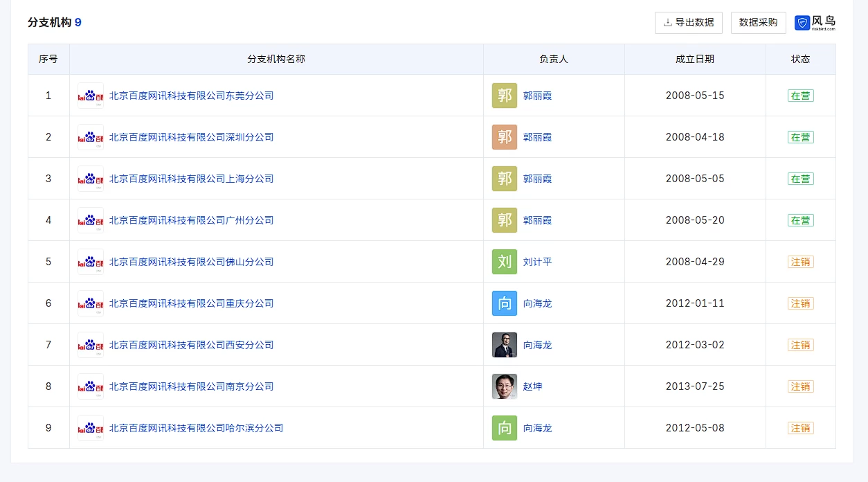
Task: Open photo thumbnail of 向海龙 in 西安 row
Action: coord(505,345)
